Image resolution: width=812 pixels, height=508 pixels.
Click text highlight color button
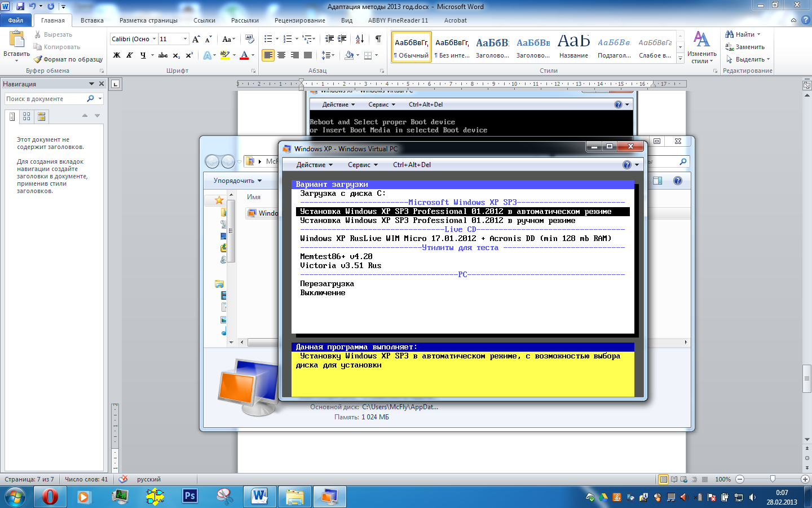click(224, 55)
